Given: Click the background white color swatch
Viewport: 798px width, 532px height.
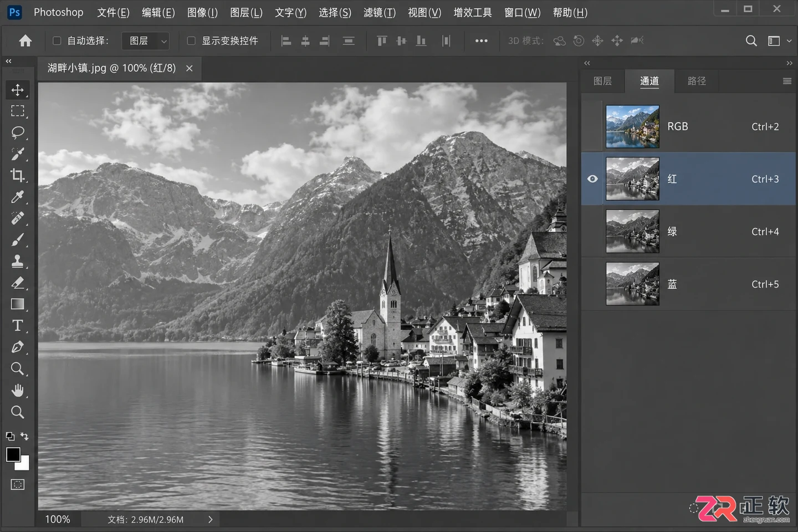Looking at the screenshot, I should (x=24, y=464).
